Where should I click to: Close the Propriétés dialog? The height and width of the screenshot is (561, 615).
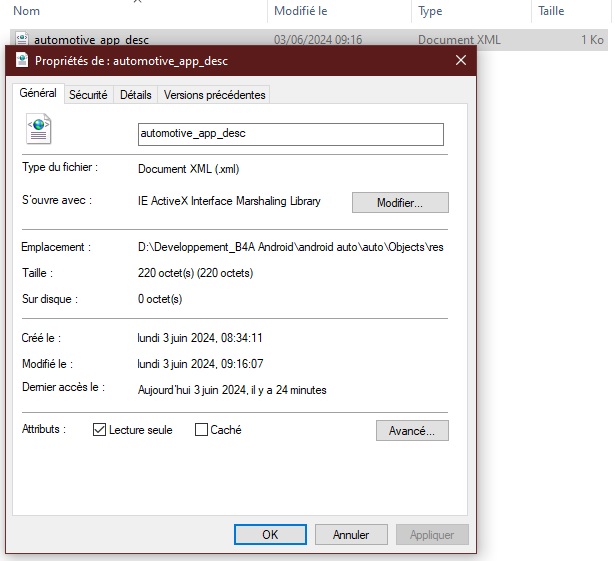(461, 60)
